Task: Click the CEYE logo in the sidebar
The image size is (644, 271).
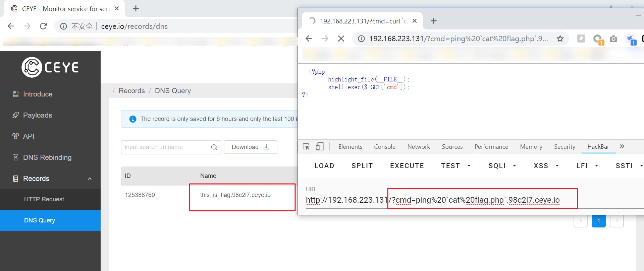Action: point(50,67)
